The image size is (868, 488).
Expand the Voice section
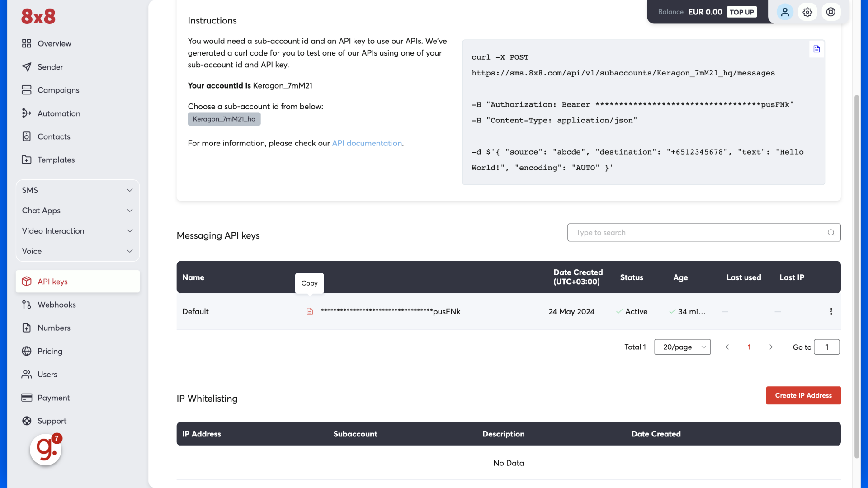78,251
